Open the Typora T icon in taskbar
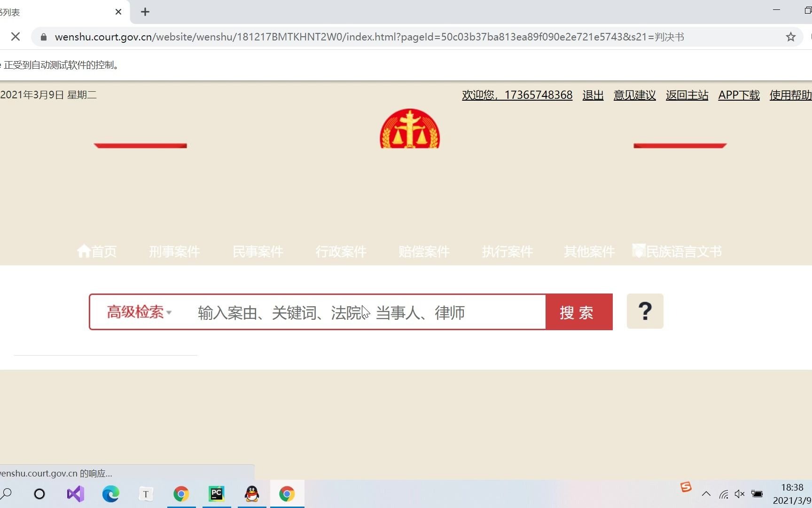812x508 pixels. [146, 494]
